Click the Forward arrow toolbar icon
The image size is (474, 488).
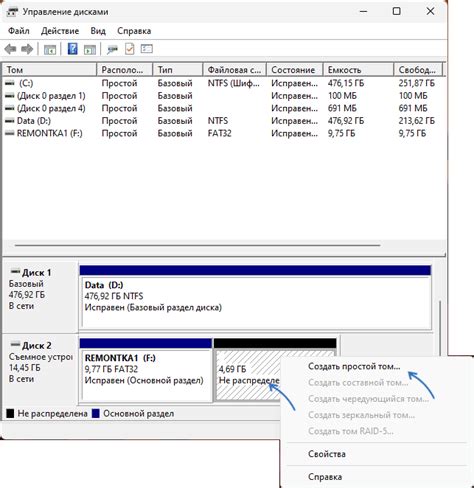pos(27,49)
